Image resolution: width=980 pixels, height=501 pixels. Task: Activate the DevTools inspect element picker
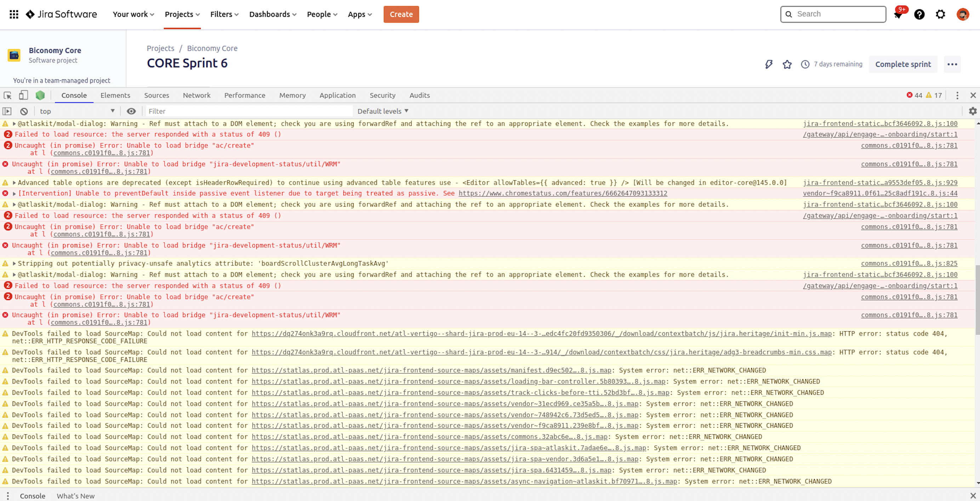(x=7, y=95)
